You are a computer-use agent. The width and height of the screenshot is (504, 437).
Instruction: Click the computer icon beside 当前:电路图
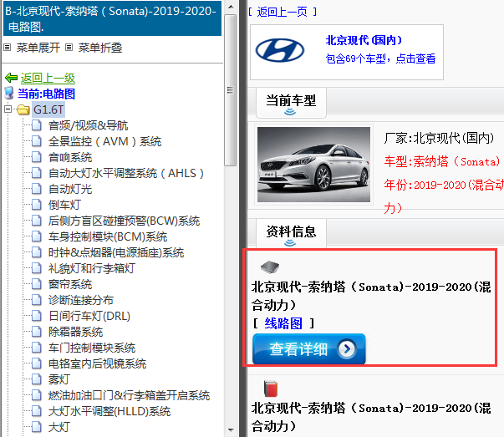pyautogui.click(x=9, y=94)
